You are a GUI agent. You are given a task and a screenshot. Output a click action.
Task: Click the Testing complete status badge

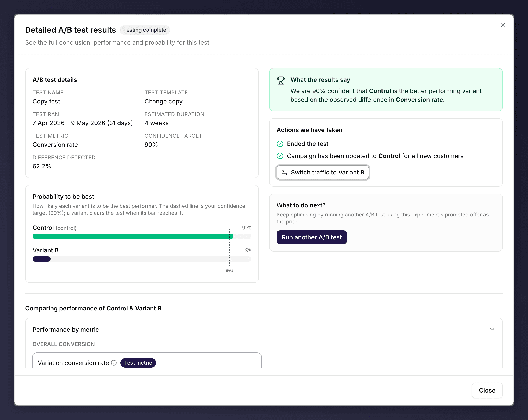[x=145, y=30]
